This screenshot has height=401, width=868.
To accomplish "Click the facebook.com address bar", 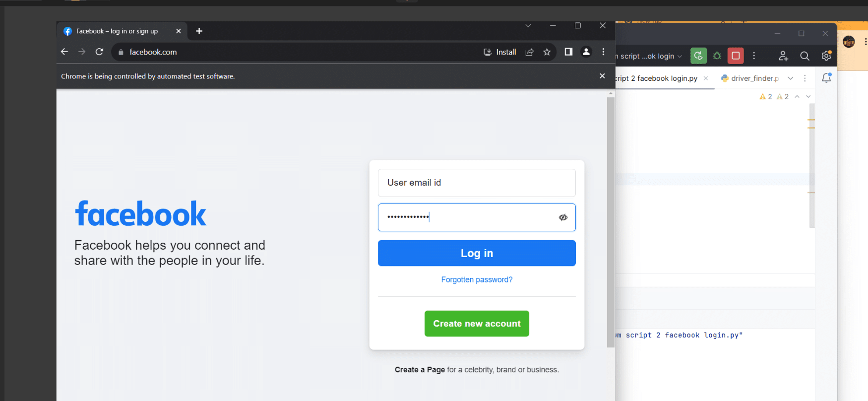I will [298, 52].
